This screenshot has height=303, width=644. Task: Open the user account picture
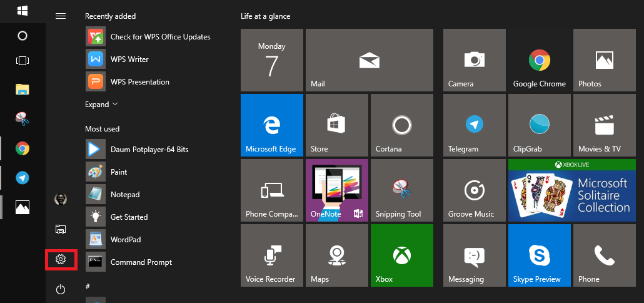click(x=61, y=199)
